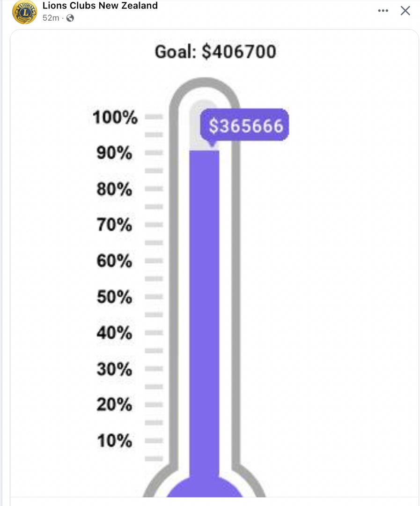Click the $365666 amount tooltip
This screenshot has width=420, height=506.
(x=245, y=126)
